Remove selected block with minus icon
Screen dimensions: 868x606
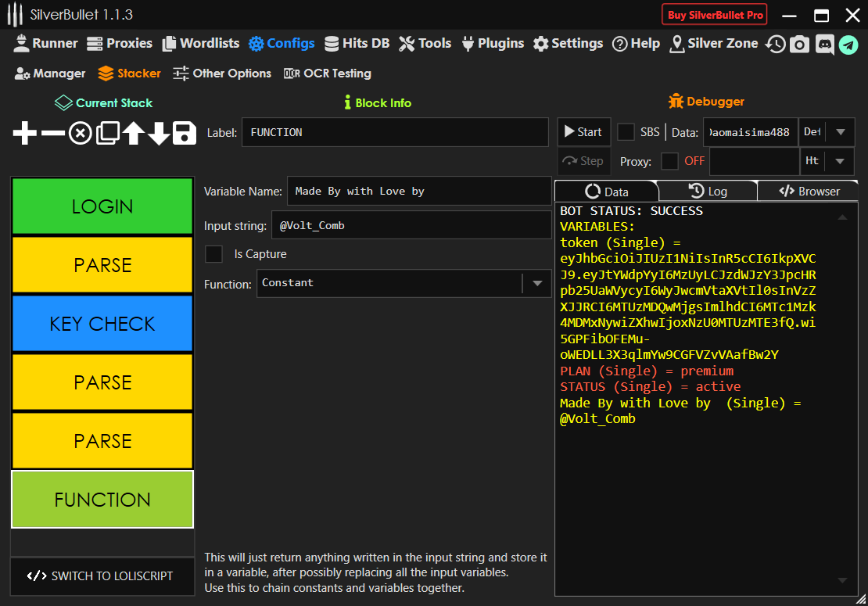point(52,134)
